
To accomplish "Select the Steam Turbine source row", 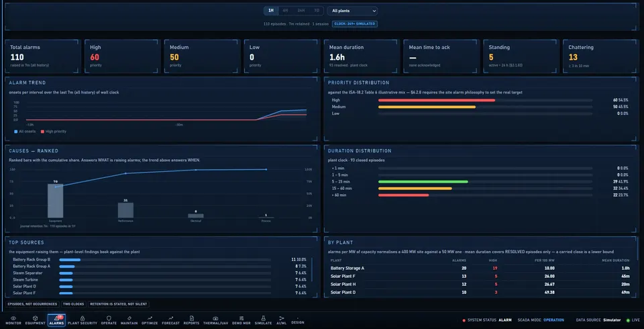I will (x=160, y=279).
